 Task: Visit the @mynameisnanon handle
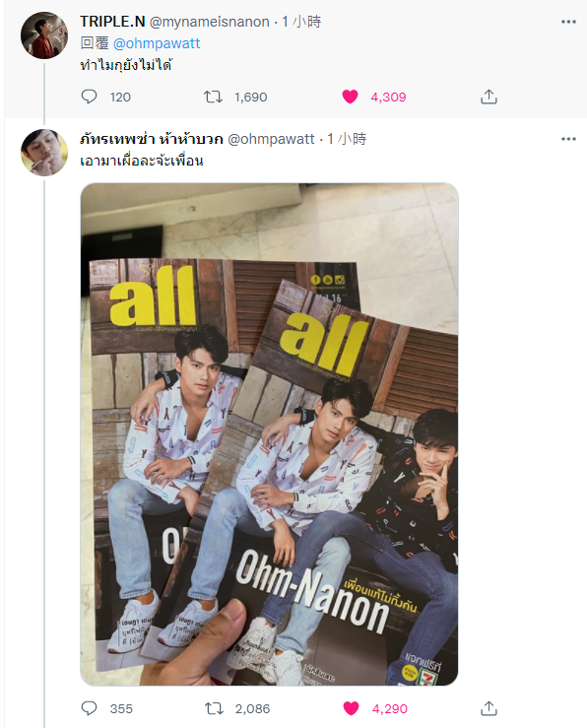209,22
